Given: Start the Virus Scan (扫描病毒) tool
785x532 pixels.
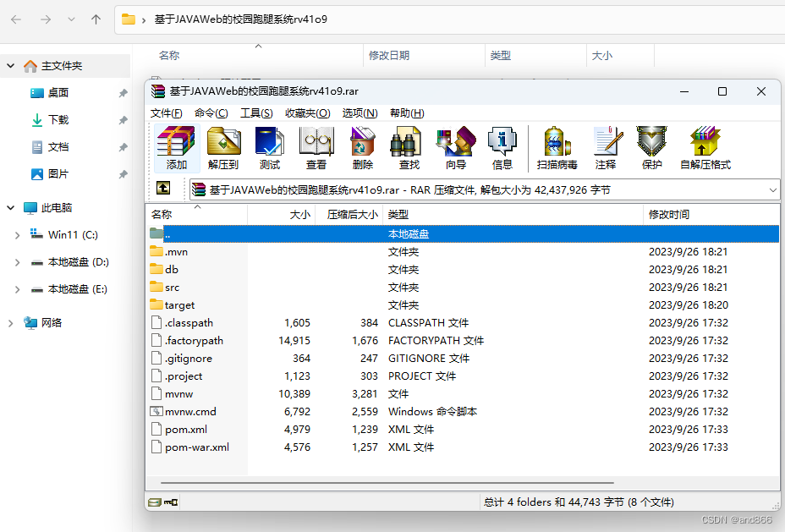Looking at the screenshot, I should click(557, 148).
